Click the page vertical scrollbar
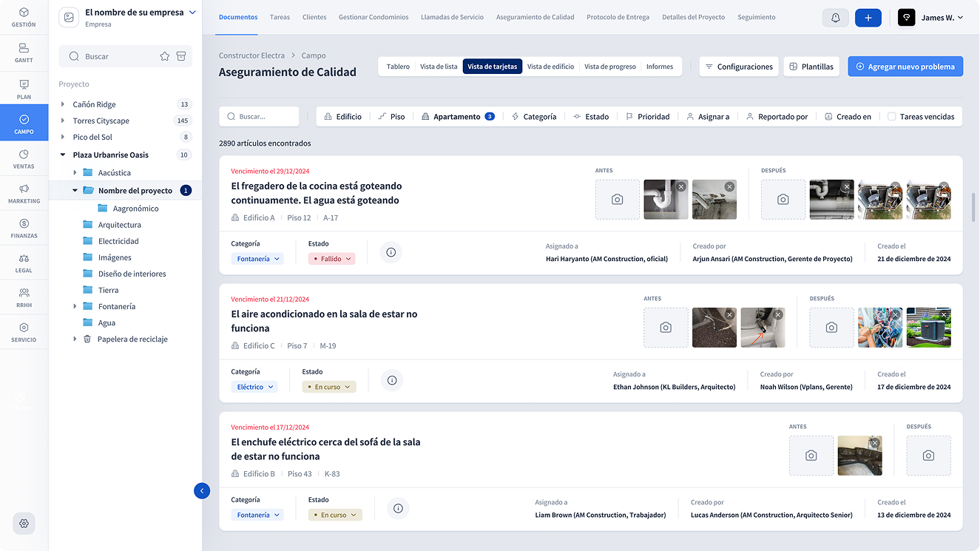980x551 pixels. [x=973, y=206]
